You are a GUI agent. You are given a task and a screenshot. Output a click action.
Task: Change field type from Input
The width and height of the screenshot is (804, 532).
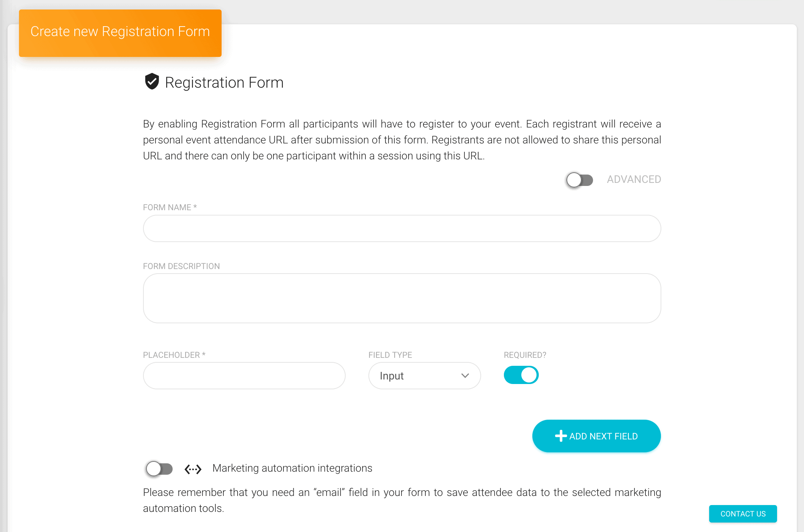click(424, 376)
